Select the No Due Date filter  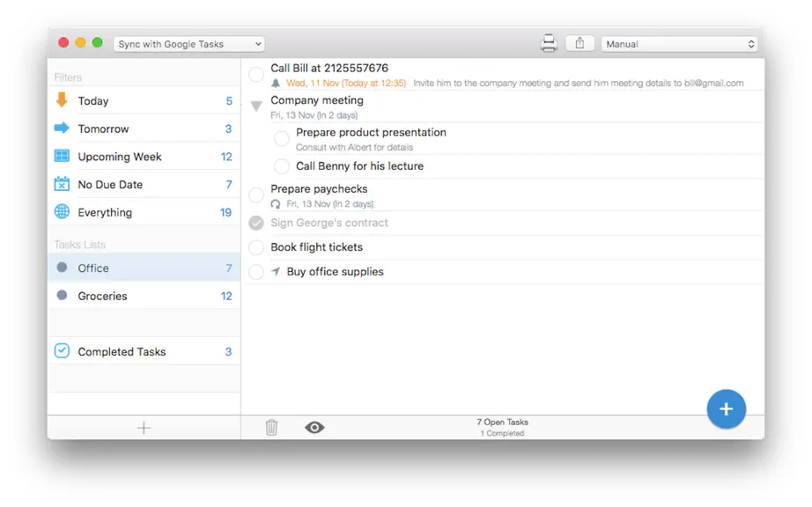coord(144,184)
